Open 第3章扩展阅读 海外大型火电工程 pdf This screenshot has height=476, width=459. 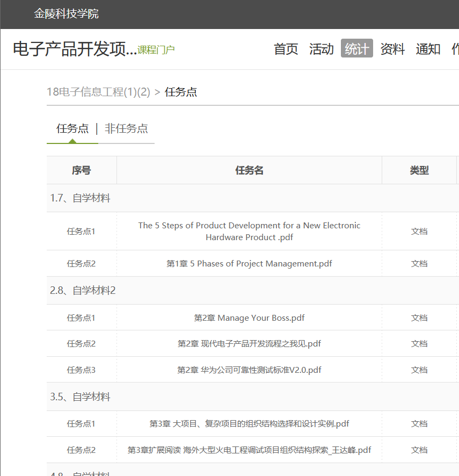(249, 450)
